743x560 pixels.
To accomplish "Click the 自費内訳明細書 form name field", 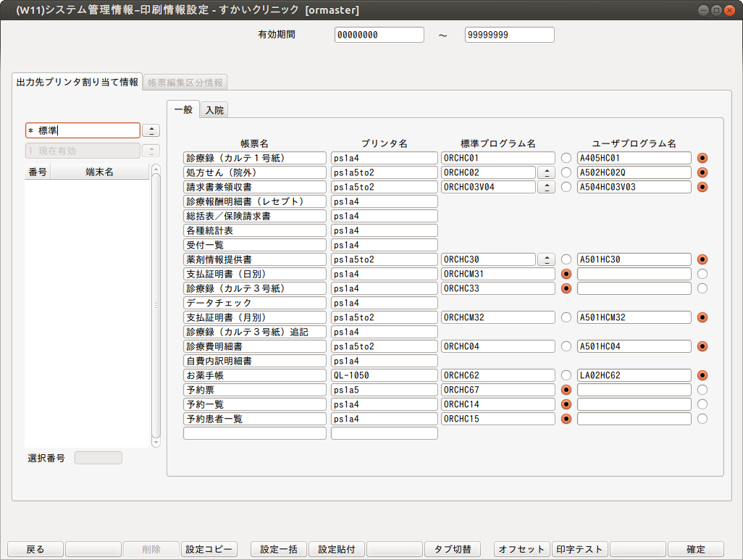I will [x=255, y=361].
